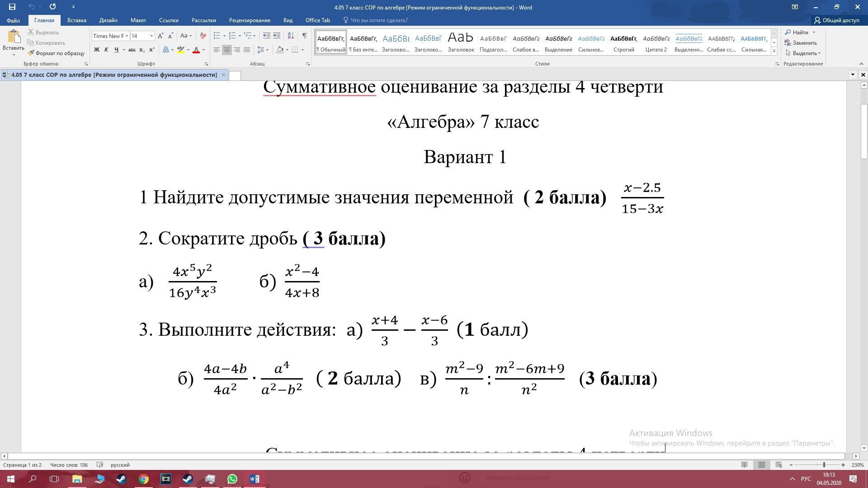Viewport: 868px width, 488px height.
Task: Expand the line spacing dropdown
Action: pos(267,50)
